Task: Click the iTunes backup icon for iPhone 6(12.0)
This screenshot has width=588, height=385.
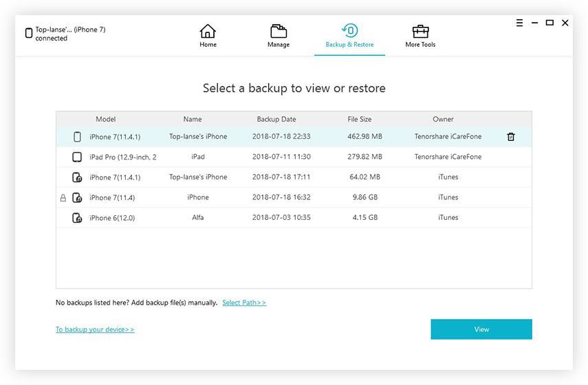Action: coord(77,218)
